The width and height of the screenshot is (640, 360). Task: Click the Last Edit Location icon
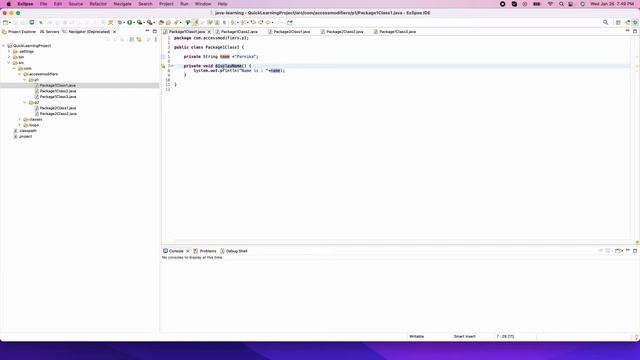253,22
